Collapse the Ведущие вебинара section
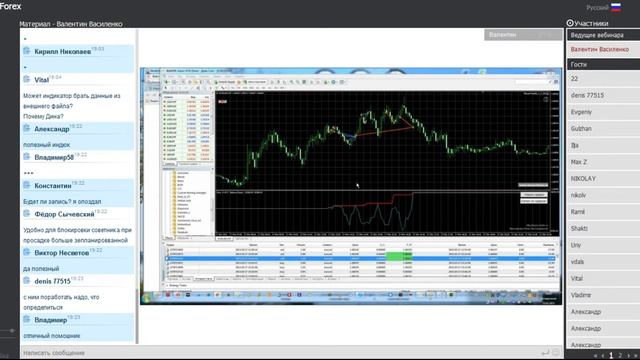640x360 pixels. point(603,35)
